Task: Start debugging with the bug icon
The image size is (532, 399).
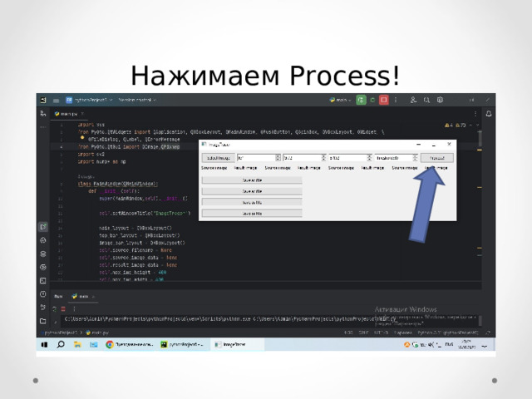Action: 372,100
